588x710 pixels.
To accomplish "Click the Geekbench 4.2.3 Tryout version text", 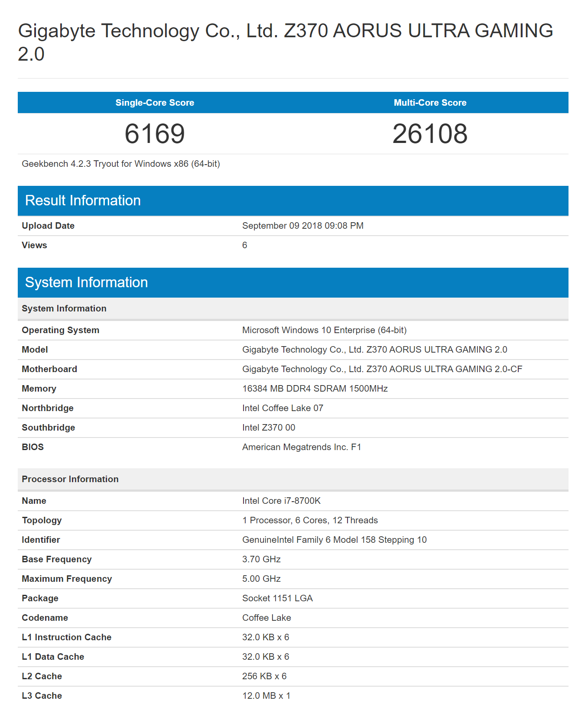I will coord(121,164).
